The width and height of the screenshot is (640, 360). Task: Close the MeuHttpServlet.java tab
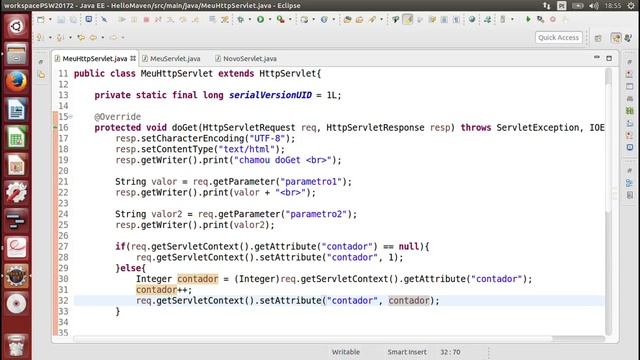click(x=133, y=58)
